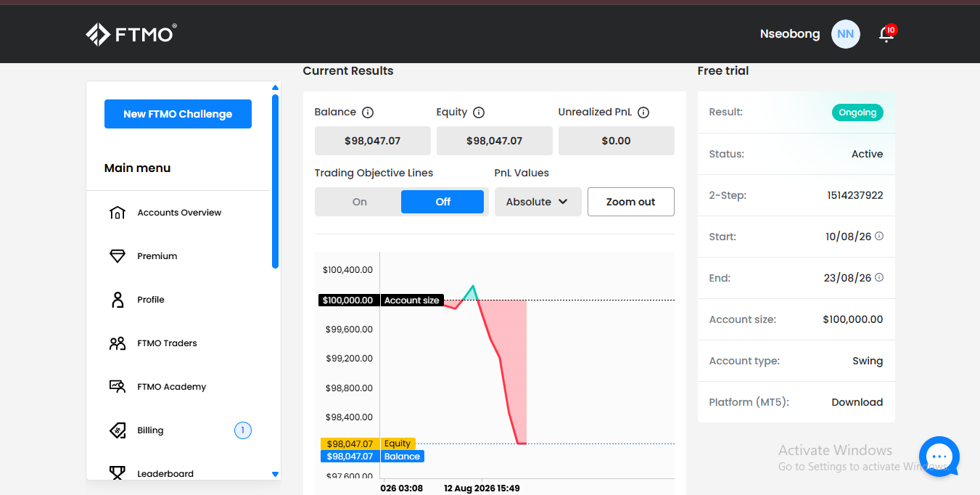Screen dimensions: 980x495
Task: Click the Account size chart label
Action: pyautogui.click(x=411, y=300)
